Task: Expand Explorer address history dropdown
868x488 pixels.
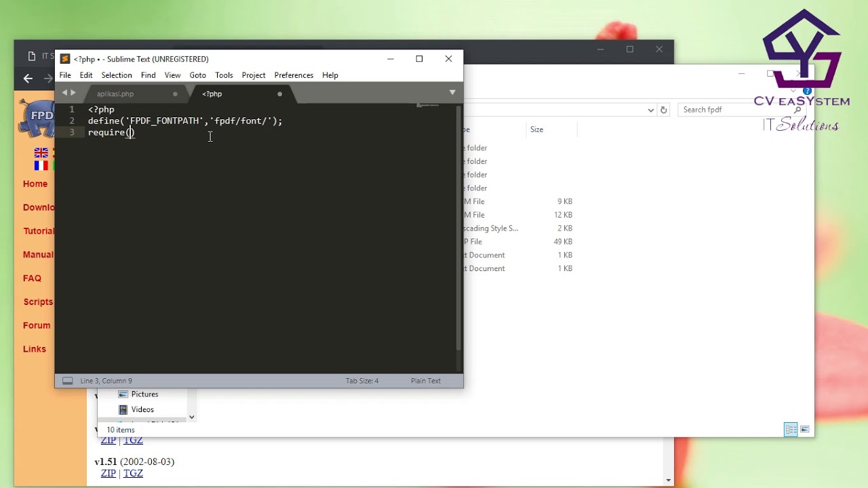Action: [x=651, y=110]
